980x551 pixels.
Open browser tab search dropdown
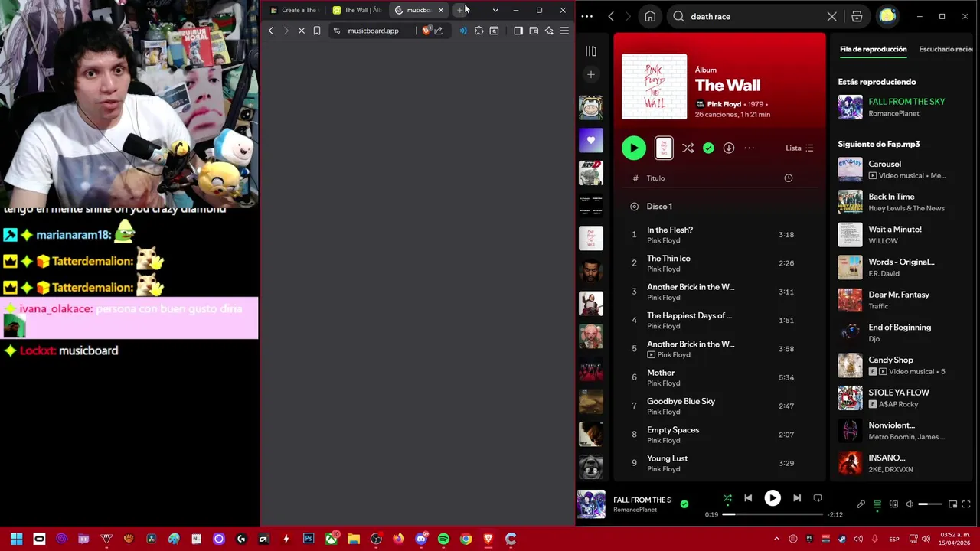pyautogui.click(x=495, y=10)
